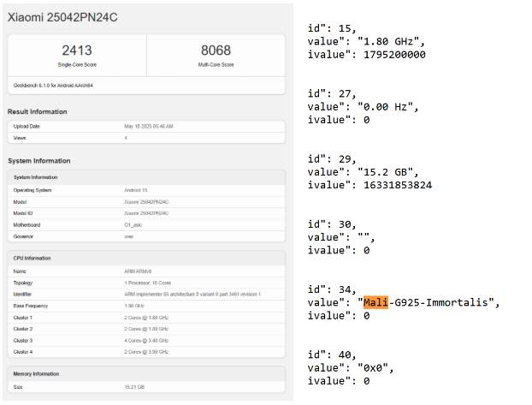Click the 'Cluster 3' label
The height and width of the screenshot is (405, 532).
click(x=23, y=341)
